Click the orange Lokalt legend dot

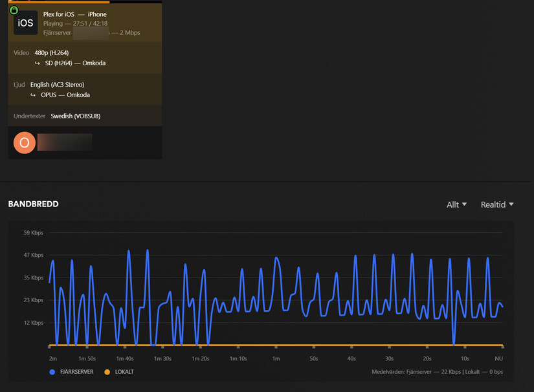[x=107, y=372]
